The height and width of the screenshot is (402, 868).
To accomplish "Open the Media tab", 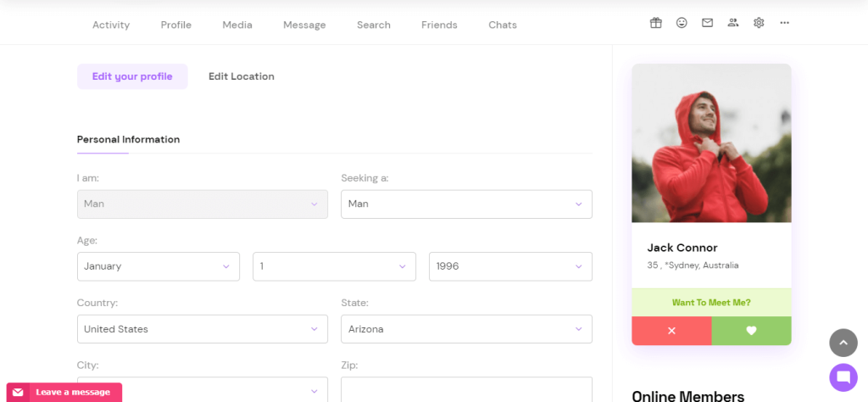I will pyautogui.click(x=237, y=25).
